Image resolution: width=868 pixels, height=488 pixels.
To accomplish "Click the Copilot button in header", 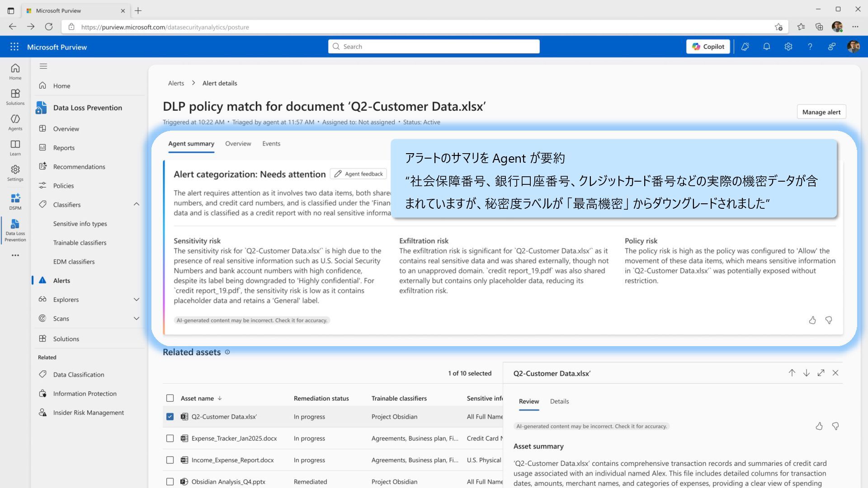I will click(708, 47).
